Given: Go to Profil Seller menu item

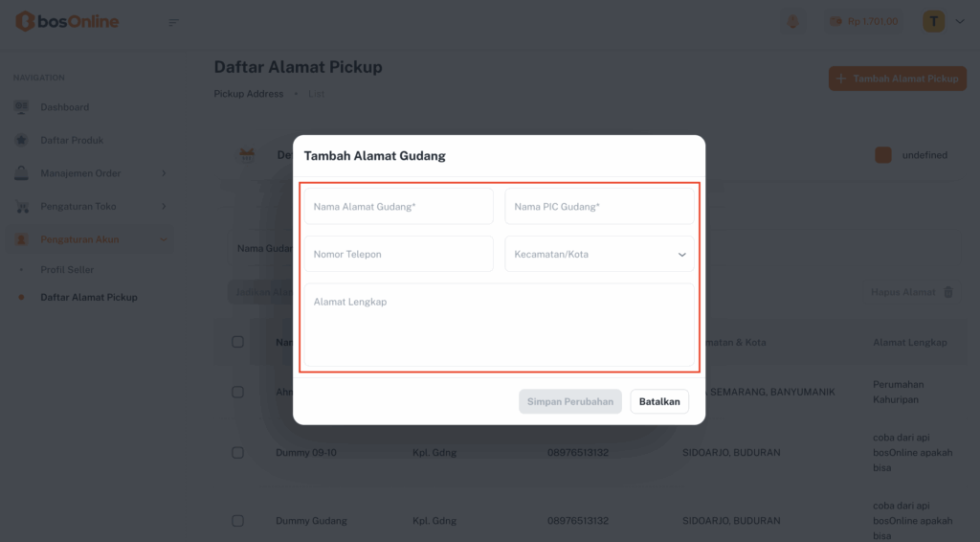Looking at the screenshot, I should [x=67, y=270].
